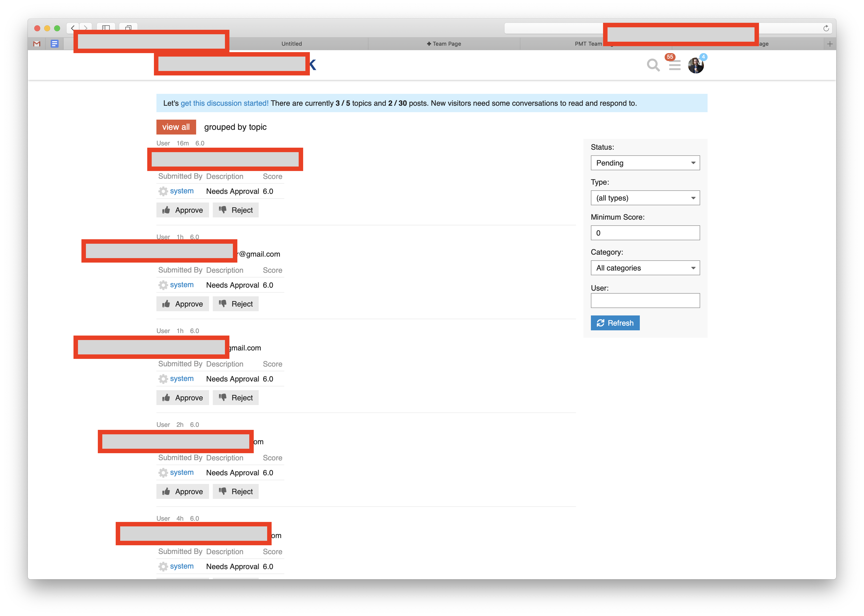864x616 pixels.
Task: Click the blue Refresh button
Action: (615, 323)
